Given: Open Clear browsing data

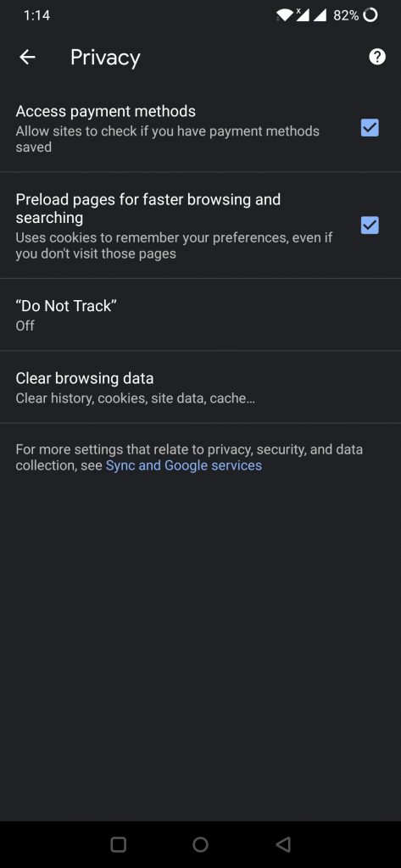Looking at the screenshot, I should (x=200, y=387).
